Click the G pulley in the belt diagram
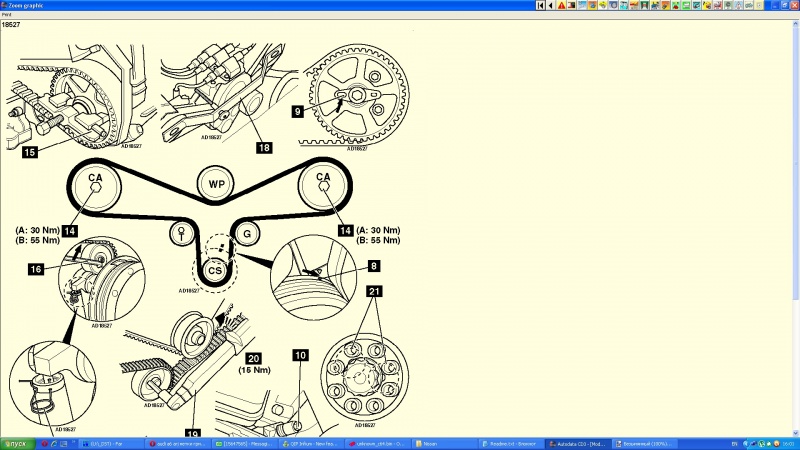 pyautogui.click(x=245, y=234)
